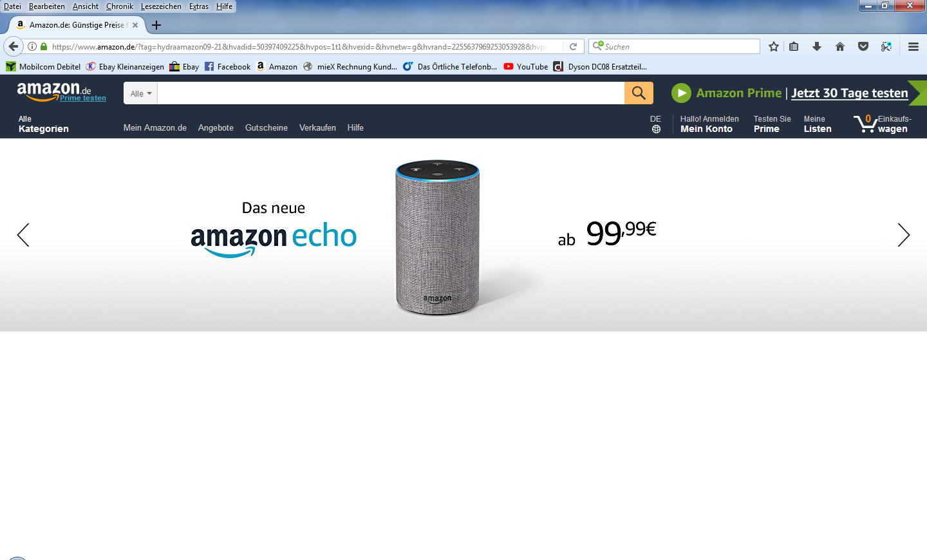Go to Firefox home page icon
This screenshot has height=560, width=927.
(840, 46)
